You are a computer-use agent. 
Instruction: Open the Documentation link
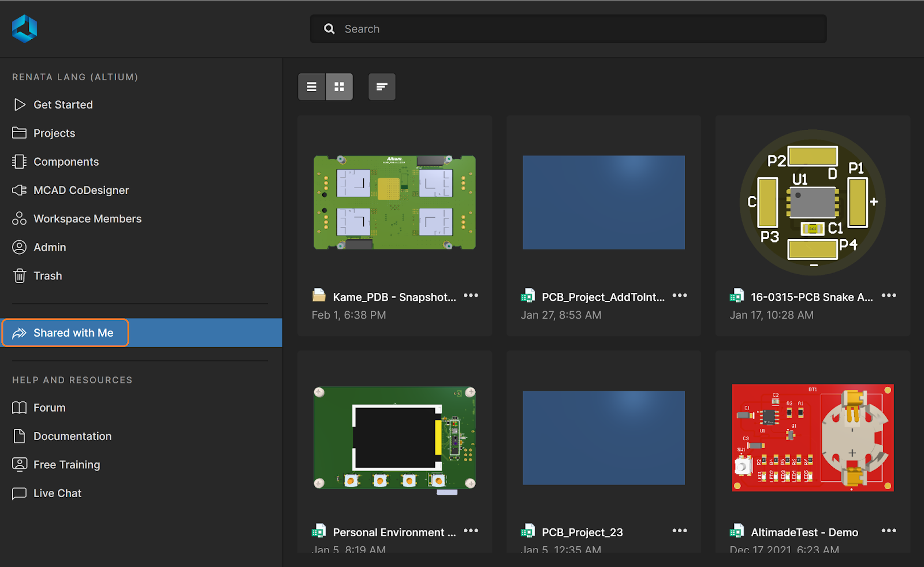pyautogui.click(x=73, y=436)
